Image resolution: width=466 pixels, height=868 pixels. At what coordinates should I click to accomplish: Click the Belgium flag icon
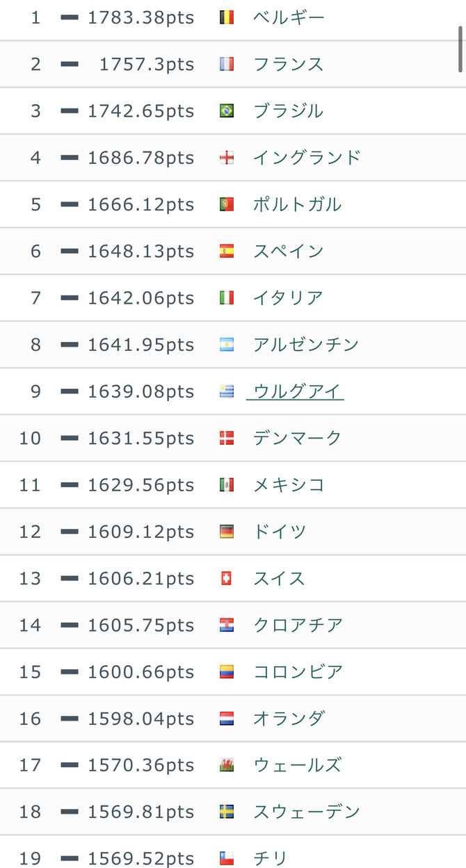tap(227, 16)
